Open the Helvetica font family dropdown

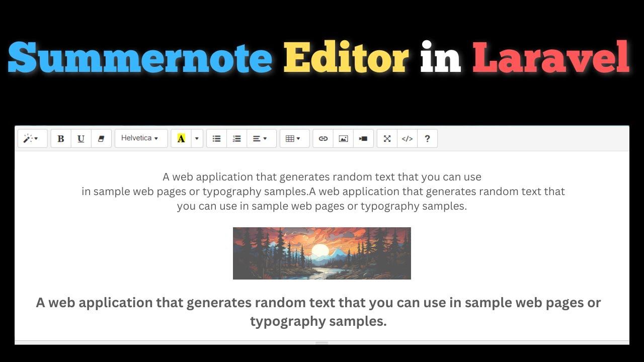(141, 138)
